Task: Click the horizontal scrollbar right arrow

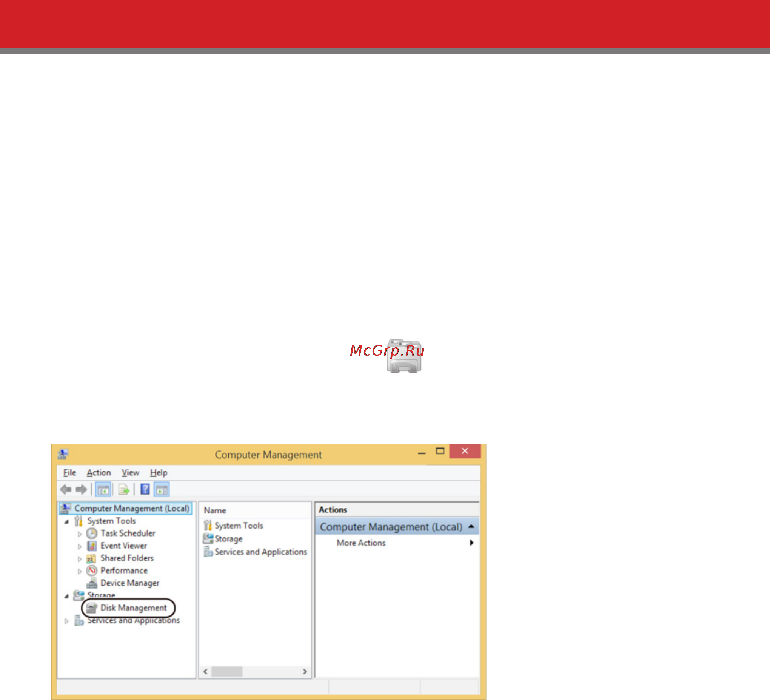Action: point(304,671)
